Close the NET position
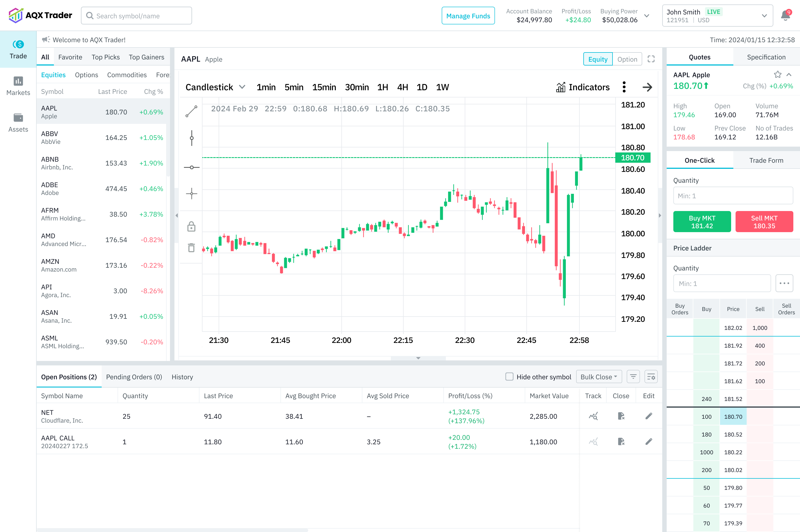 (621, 416)
